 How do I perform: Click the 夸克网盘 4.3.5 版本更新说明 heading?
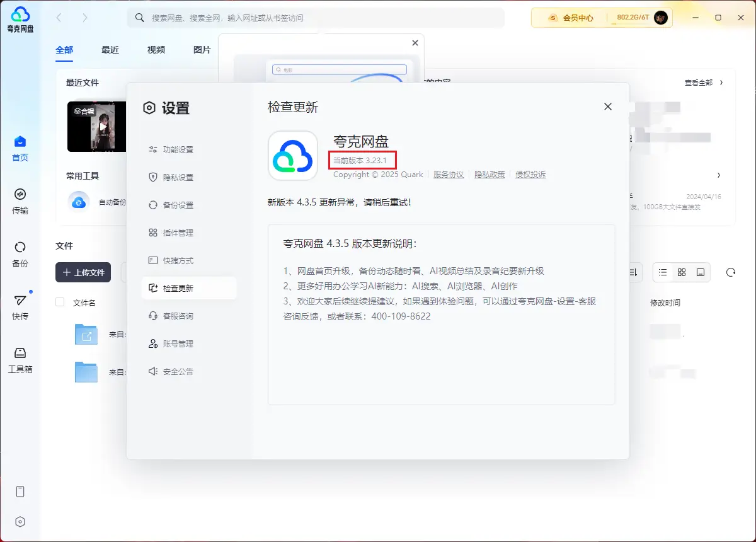point(350,244)
